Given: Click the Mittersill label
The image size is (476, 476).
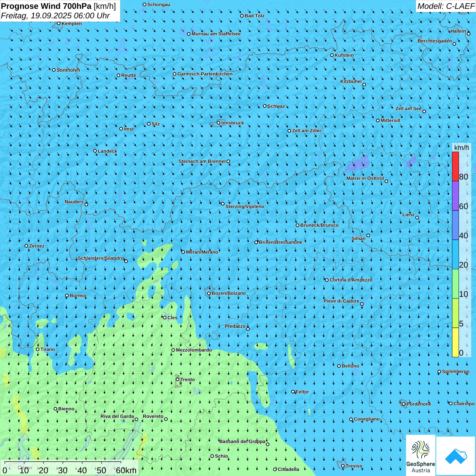Looking at the screenshot, I should click(x=390, y=120).
